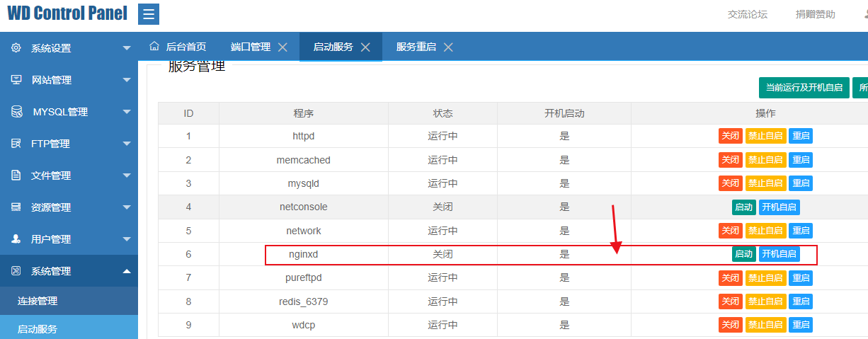Disable autostart for memcached via 禁止自启
This screenshot has height=339, width=868.
(765, 160)
